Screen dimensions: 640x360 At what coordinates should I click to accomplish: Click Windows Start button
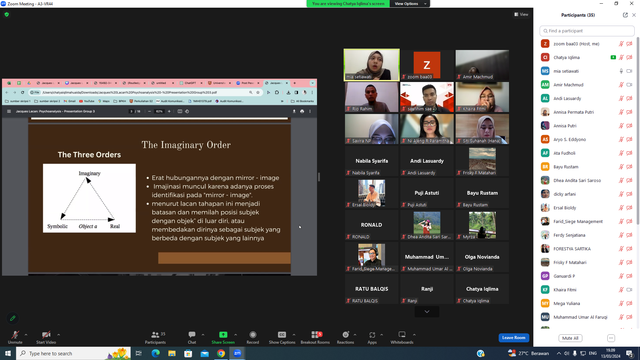[8, 353]
